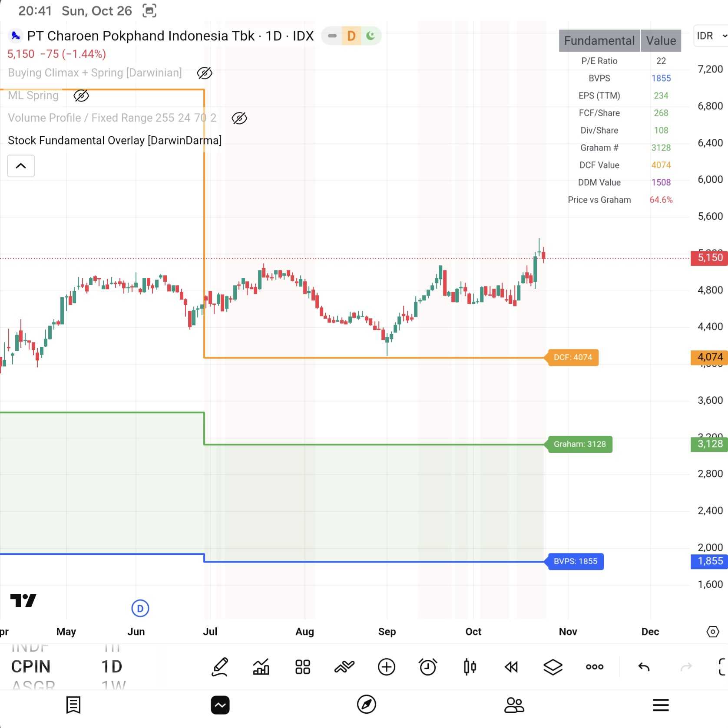Tap the TradingView logo
The width and height of the screenshot is (728, 728).
tap(23, 600)
